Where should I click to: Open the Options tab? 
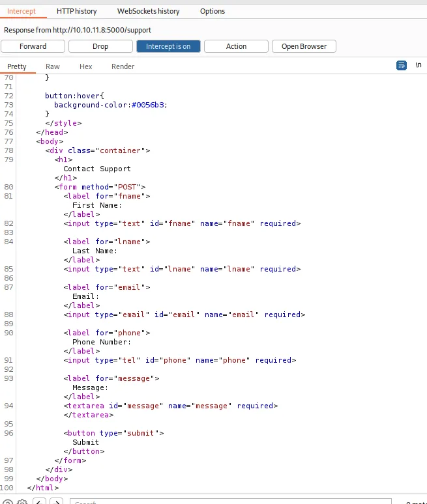click(x=213, y=11)
